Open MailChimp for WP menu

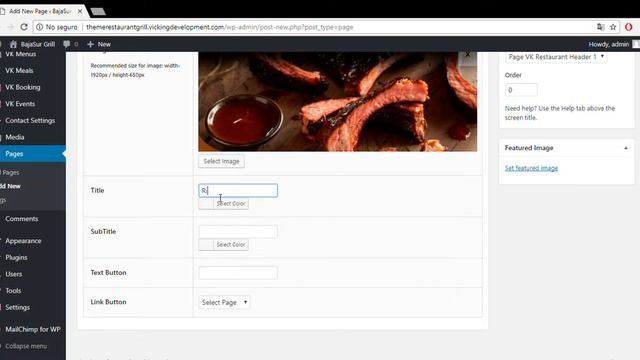click(33, 329)
